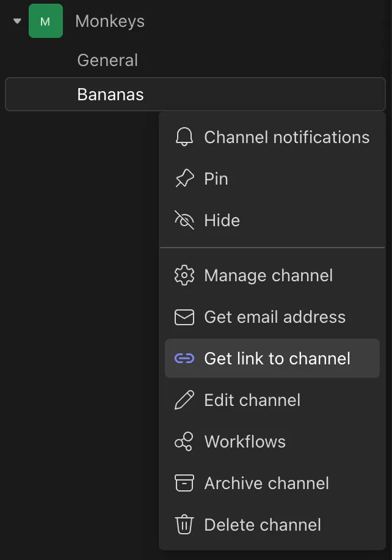Click the green Monkeys team avatar
This screenshot has height=560, width=392.
point(46,21)
